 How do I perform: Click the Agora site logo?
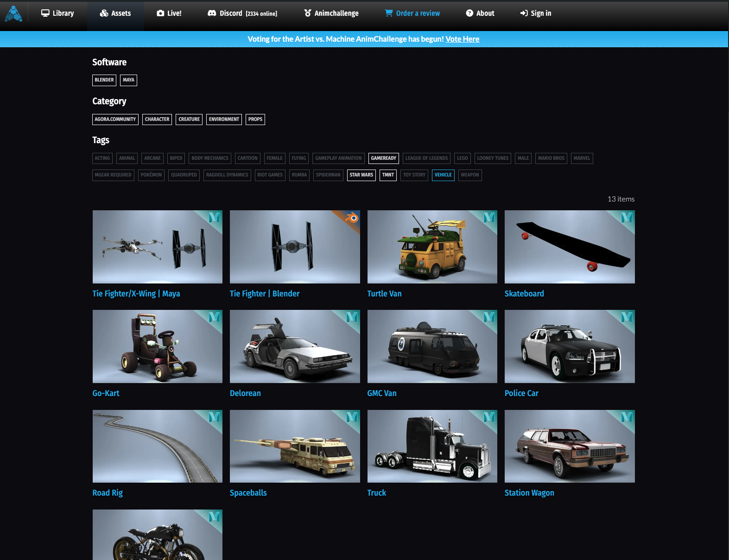13,13
